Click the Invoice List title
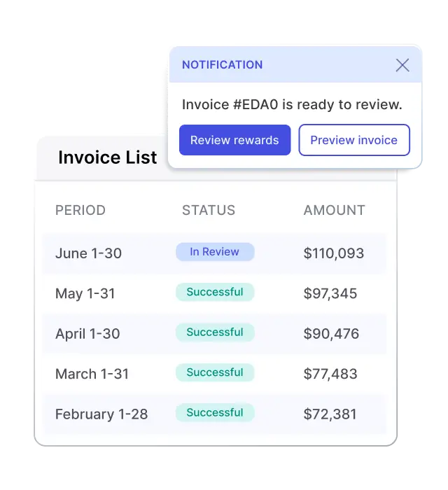 click(x=108, y=157)
